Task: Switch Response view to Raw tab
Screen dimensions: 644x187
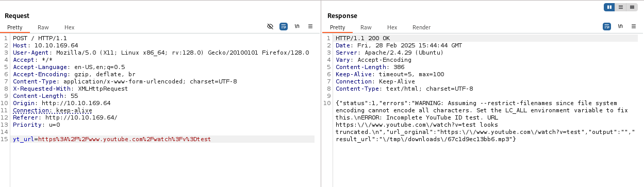Action: coord(366,27)
